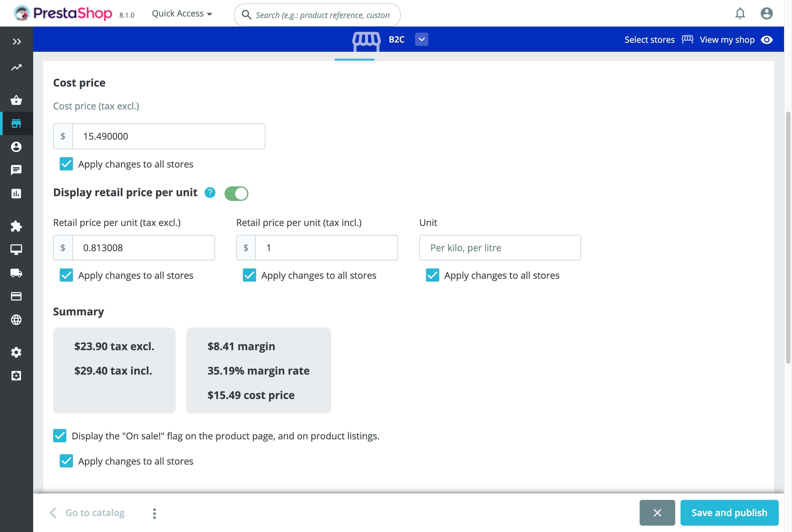This screenshot has height=532, width=792.
Task: Open employee profile avatar icon
Action: pos(767,14)
